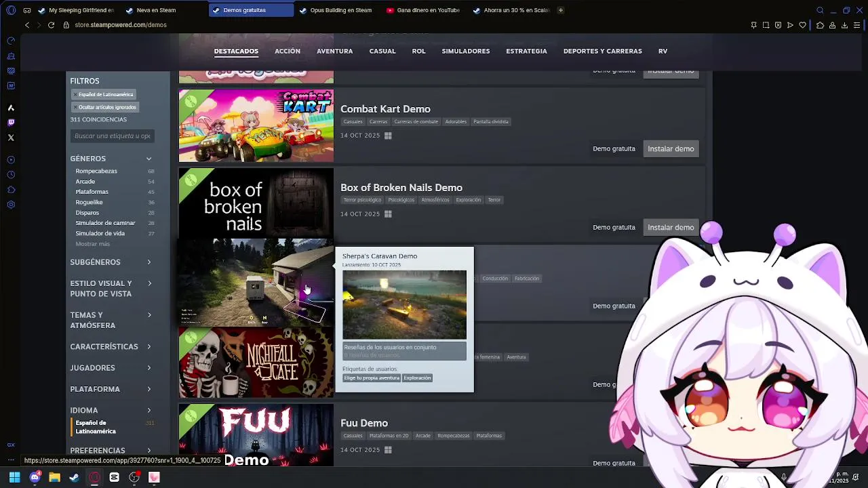Viewport: 868px width, 488px height.
Task: Select the Aventura category tab
Action: tap(335, 52)
